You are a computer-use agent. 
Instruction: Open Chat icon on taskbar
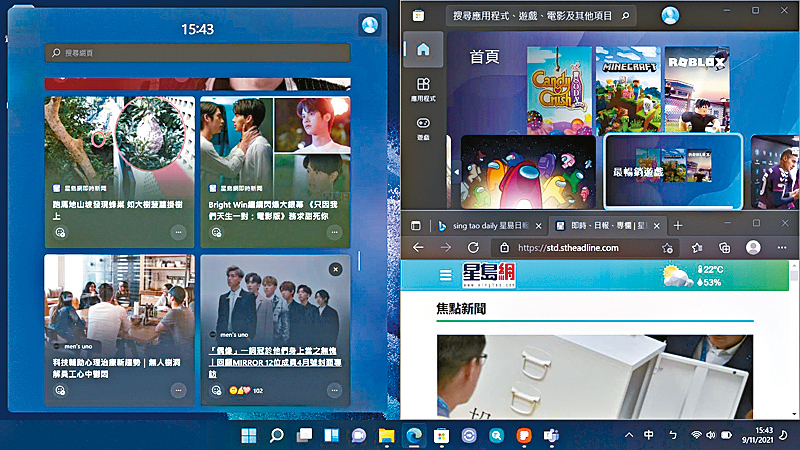(x=359, y=436)
